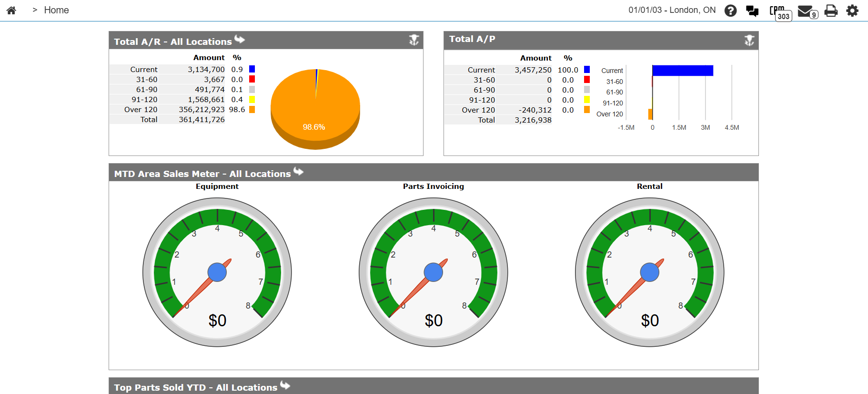Open the mail inbox envelope icon
Image resolution: width=868 pixels, height=394 pixels.
(807, 11)
